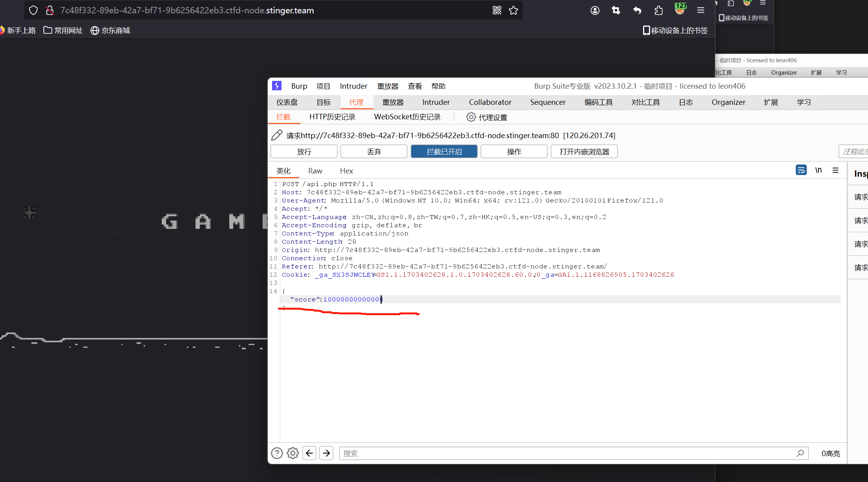Image resolution: width=868 pixels, height=482 pixels.
Task: Drop the intercepted request
Action: (x=374, y=152)
